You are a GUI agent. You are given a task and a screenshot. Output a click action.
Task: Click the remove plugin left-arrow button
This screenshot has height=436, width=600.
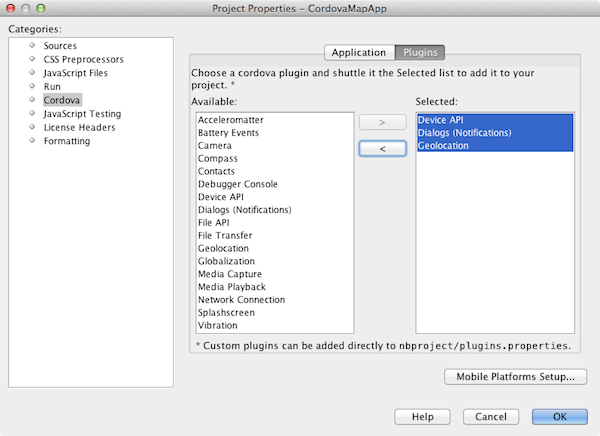pyautogui.click(x=382, y=149)
